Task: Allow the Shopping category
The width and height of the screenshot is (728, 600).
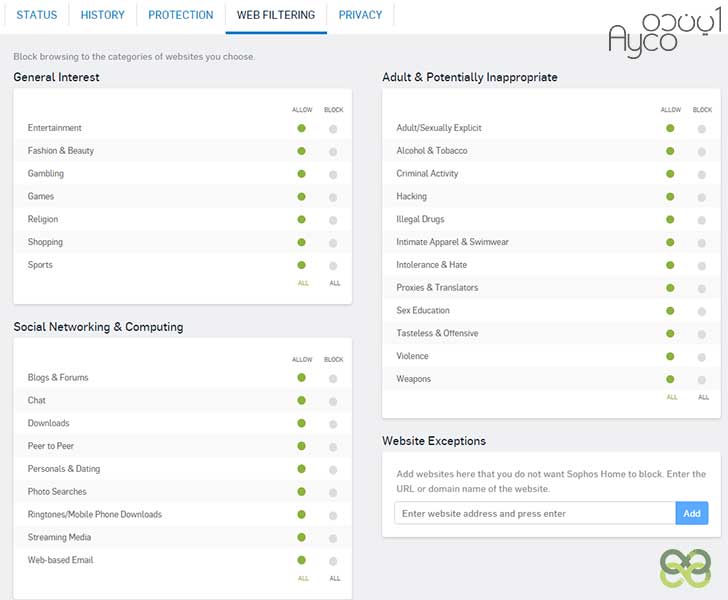Action: 301,242
